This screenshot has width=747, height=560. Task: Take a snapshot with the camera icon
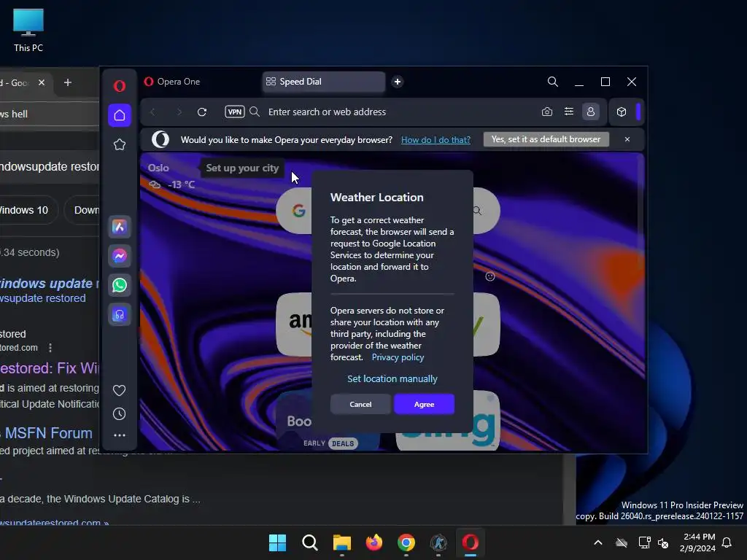(x=547, y=112)
